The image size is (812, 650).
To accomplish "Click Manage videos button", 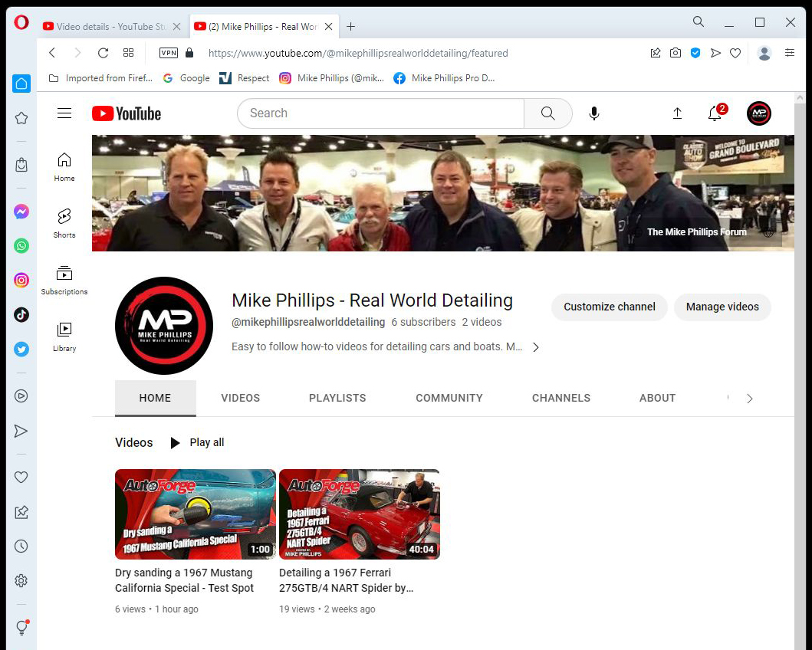I will (722, 307).
